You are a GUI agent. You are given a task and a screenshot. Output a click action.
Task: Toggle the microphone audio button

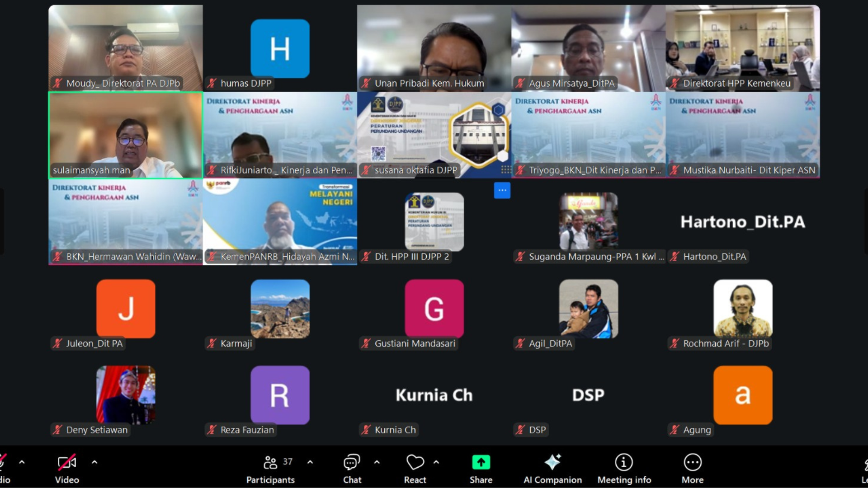click(x=2, y=462)
